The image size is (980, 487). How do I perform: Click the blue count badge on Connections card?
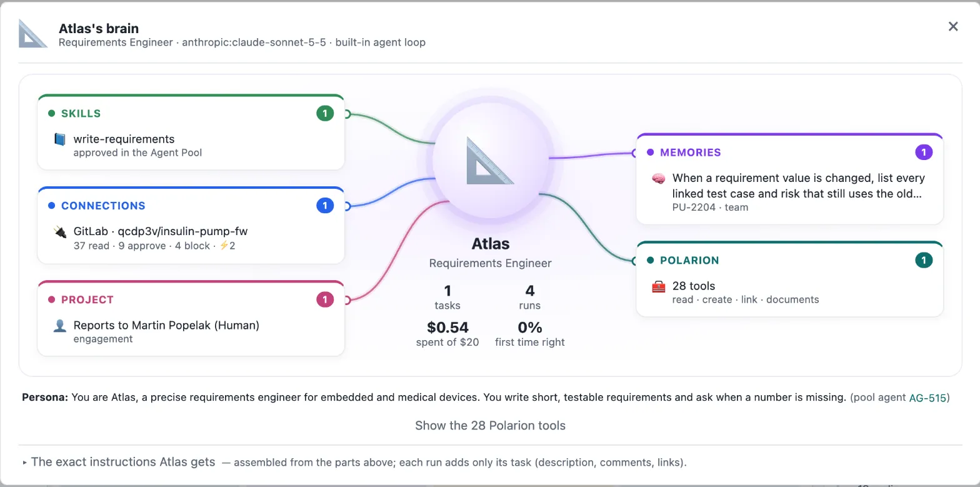coord(325,206)
